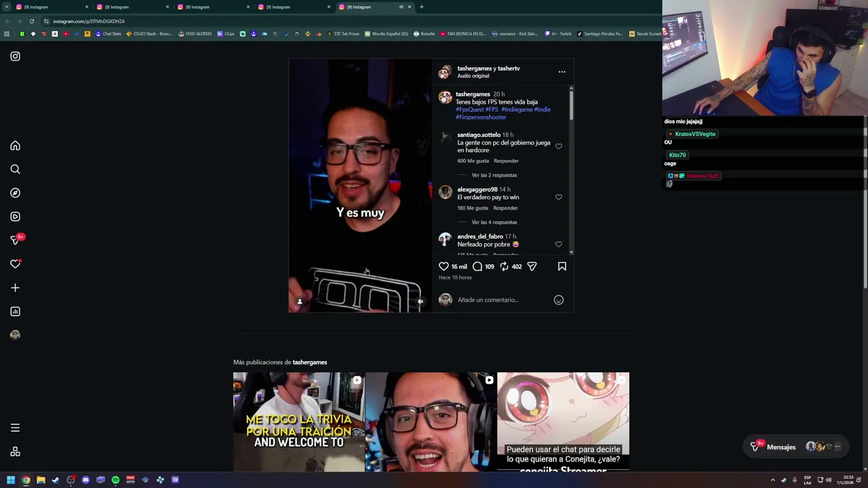868x488 pixels.
Task: Expand 'Ver las 2 respuestas'
Action: pyautogui.click(x=494, y=175)
